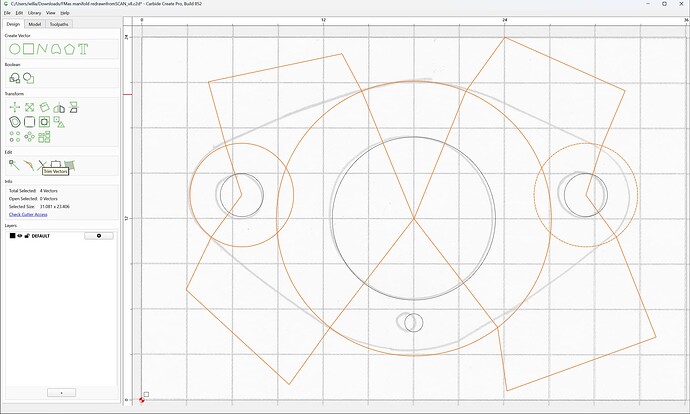
Task: Select the Circle create vector tool
Action: point(15,49)
